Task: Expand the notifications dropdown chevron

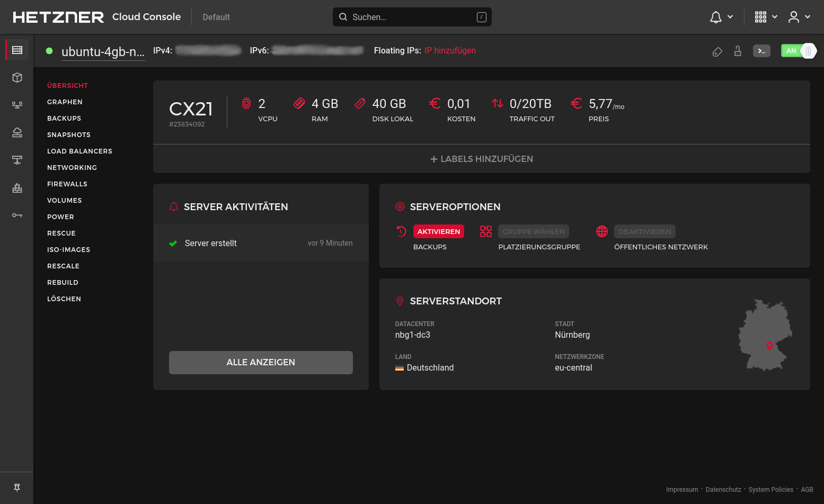Action: click(730, 17)
